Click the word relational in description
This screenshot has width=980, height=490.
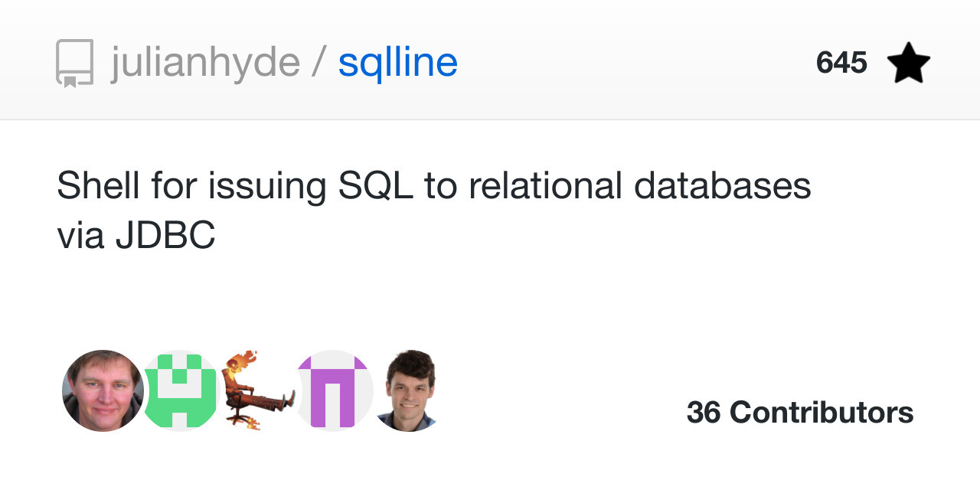coord(545,186)
